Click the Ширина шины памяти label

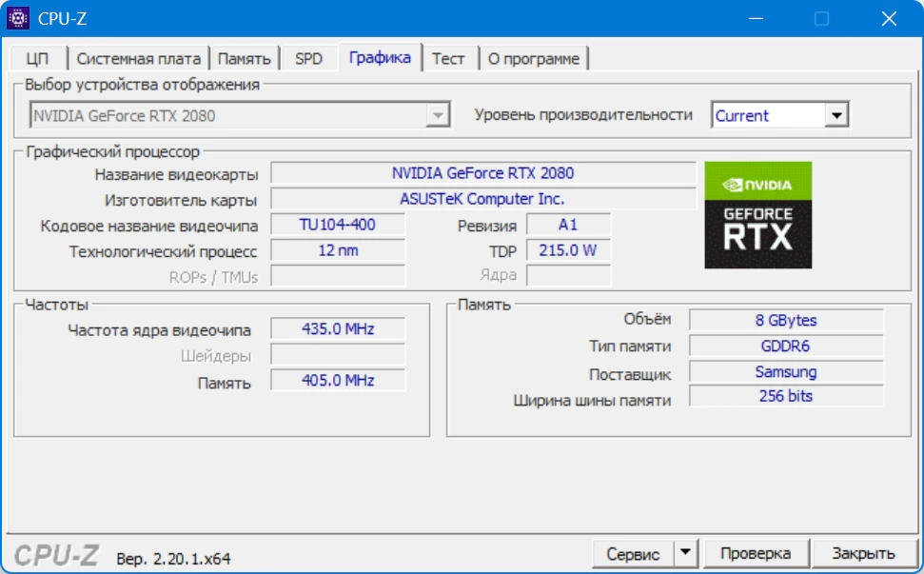point(592,401)
